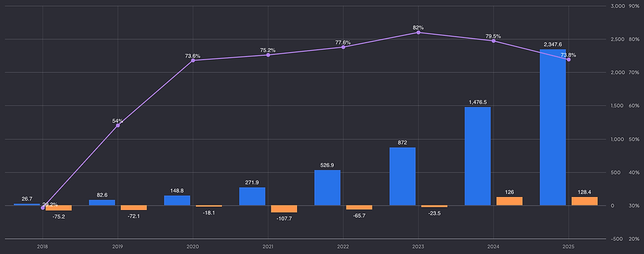The image size is (644, 254).
Task: Click the 60% axis tick label
Action: (633, 106)
